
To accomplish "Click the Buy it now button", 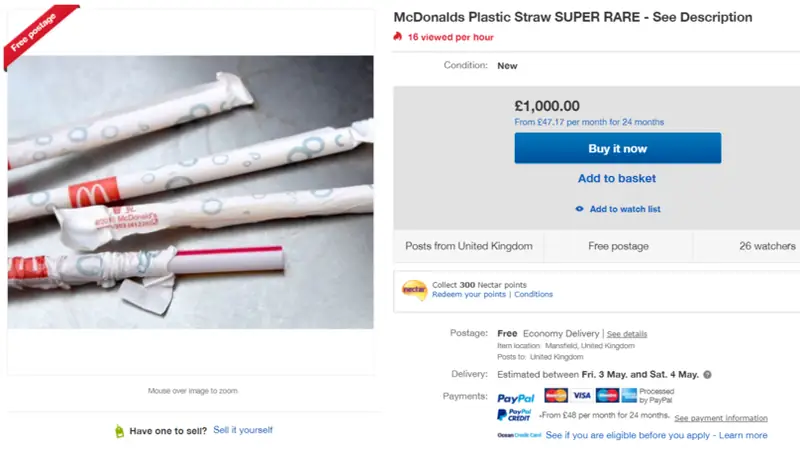I will tap(617, 148).
